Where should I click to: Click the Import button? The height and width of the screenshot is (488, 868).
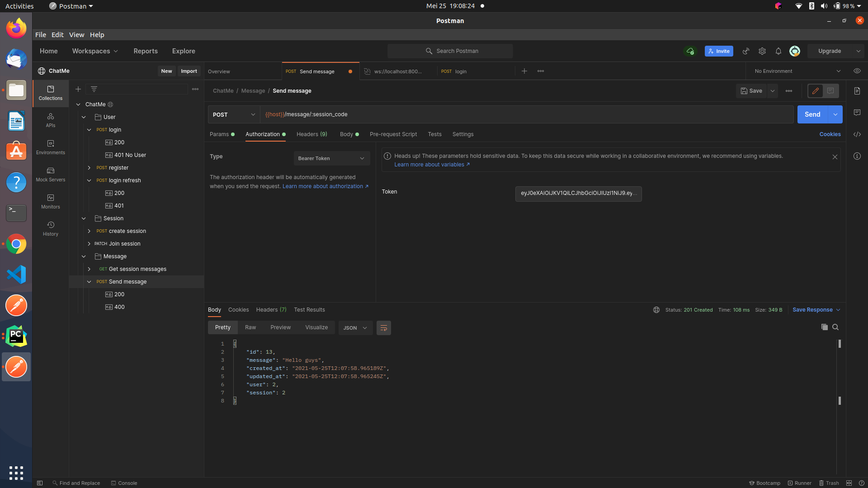click(189, 71)
